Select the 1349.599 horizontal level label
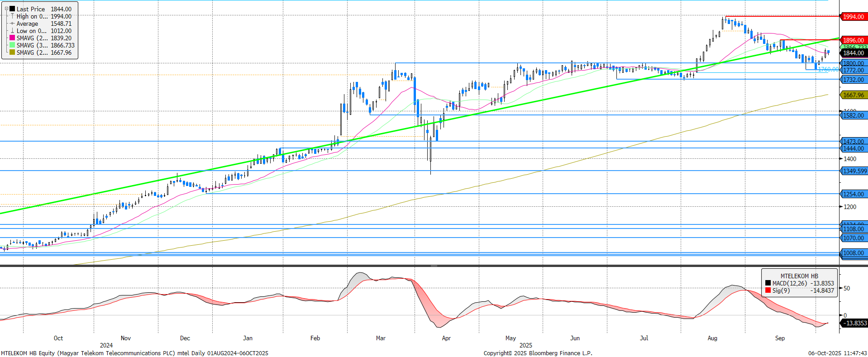This screenshot has height=357, width=868. coord(854,171)
